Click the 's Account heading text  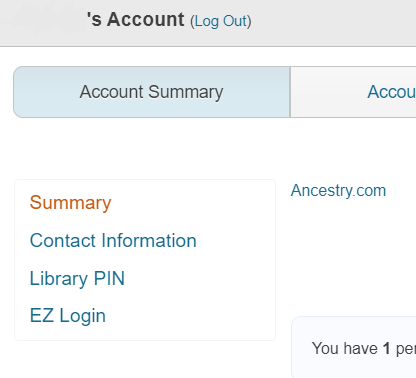(135, 19)
